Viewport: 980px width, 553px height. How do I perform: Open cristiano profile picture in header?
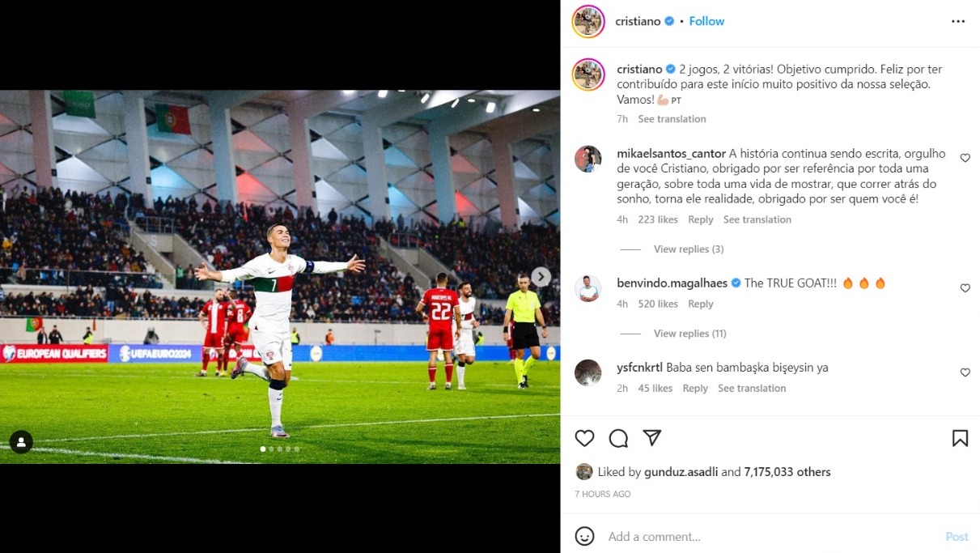[x=588, y=21]
